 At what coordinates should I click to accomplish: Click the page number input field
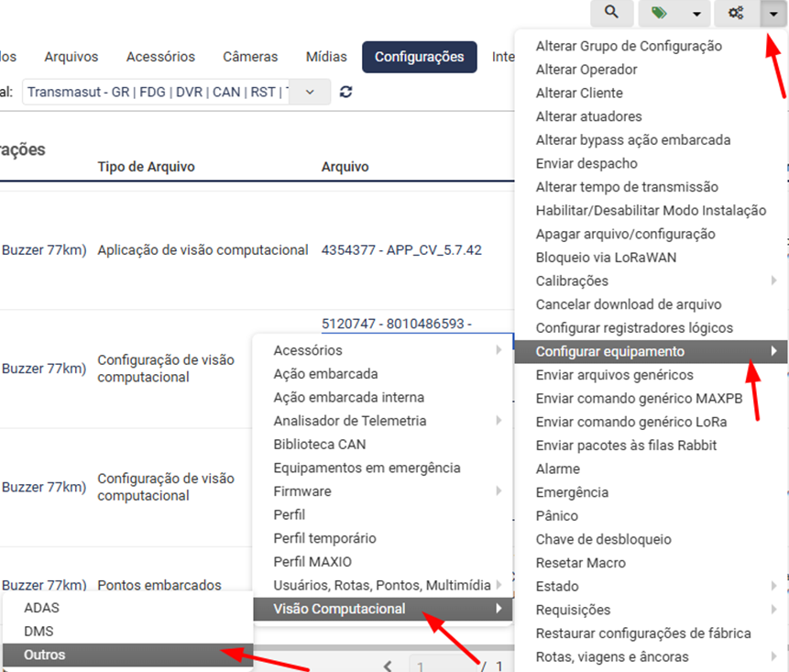click(440, 666)
